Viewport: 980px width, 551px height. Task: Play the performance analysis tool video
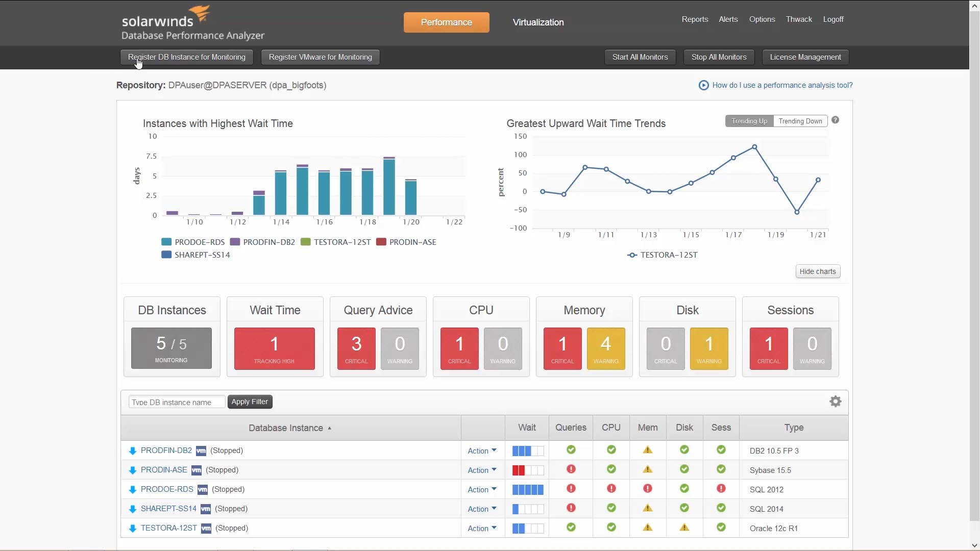pos(704,85)
